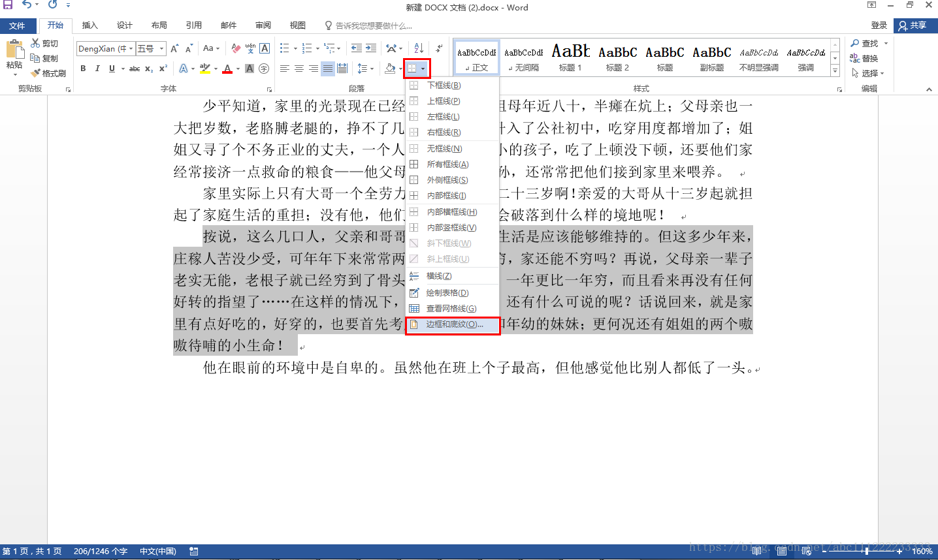Switch to Read Mode view in status bar

[x=756, y=552]
